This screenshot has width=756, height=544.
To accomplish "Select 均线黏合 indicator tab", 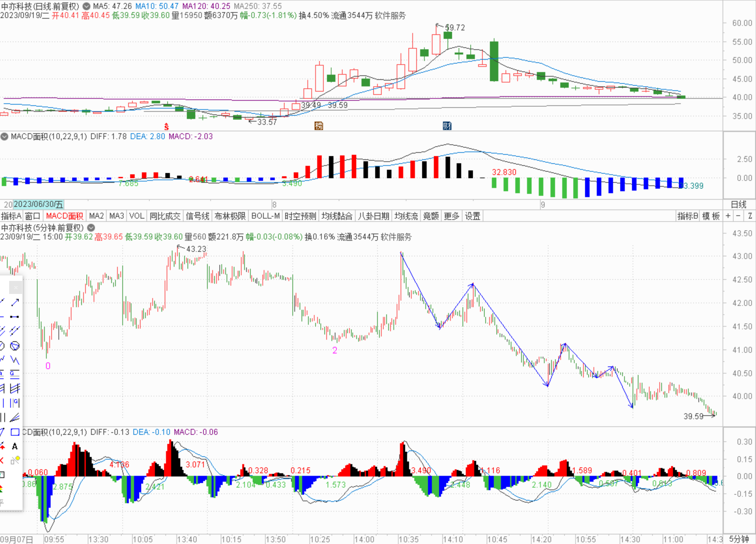I will click(337, 216).
